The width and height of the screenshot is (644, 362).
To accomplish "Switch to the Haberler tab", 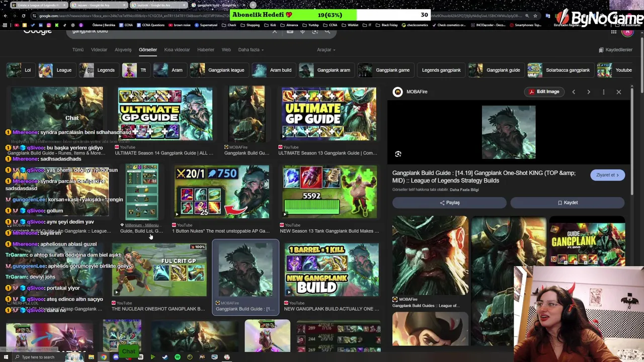I will (206, 50).
